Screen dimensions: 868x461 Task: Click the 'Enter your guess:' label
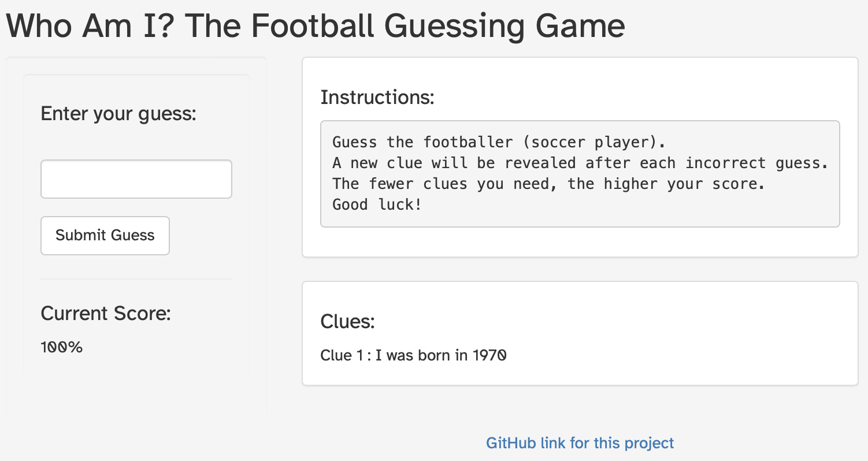[x=118, y=113]
